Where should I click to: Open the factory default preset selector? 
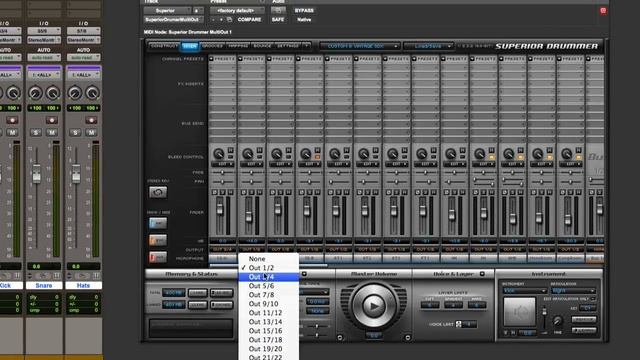[237, 11]
